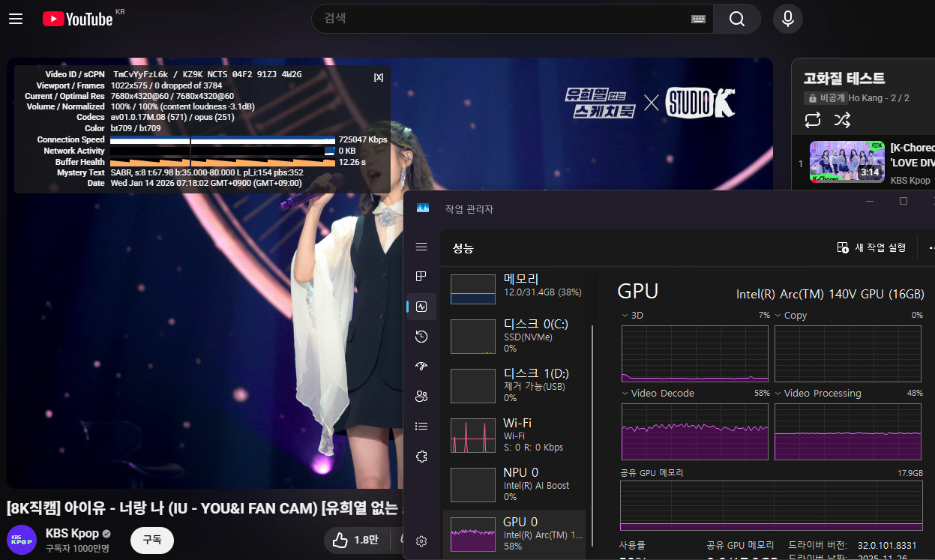Toggle playlist loop on
This screenshot has height=560, width=935.
pos(812,119)
